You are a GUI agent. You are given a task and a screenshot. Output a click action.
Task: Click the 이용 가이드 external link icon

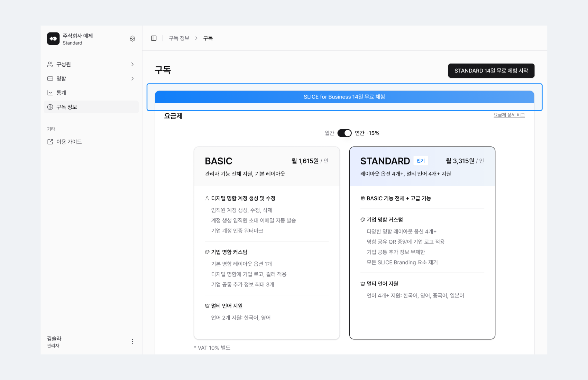click(50, 142)
